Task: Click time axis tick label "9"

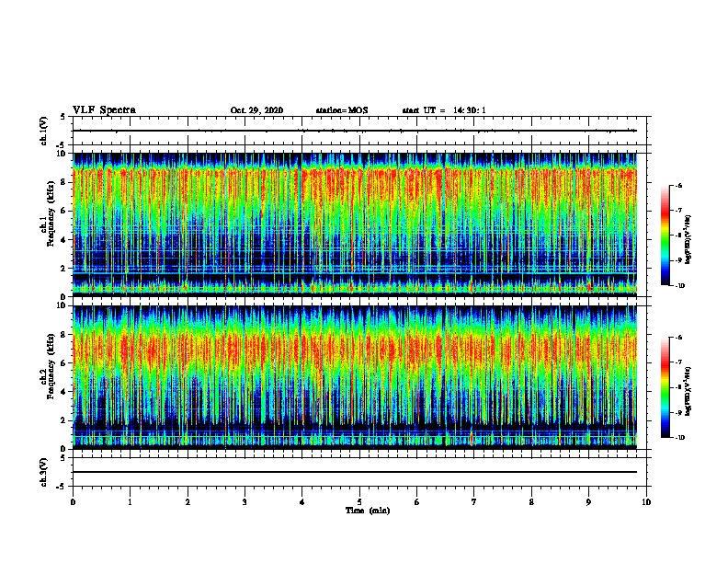Action: (x=588, y=502)
